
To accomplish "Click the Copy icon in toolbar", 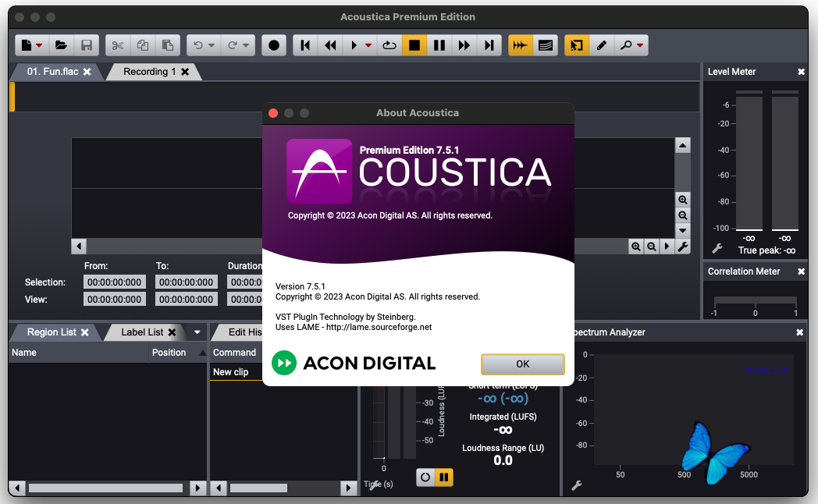I will [x=143, y=45].
